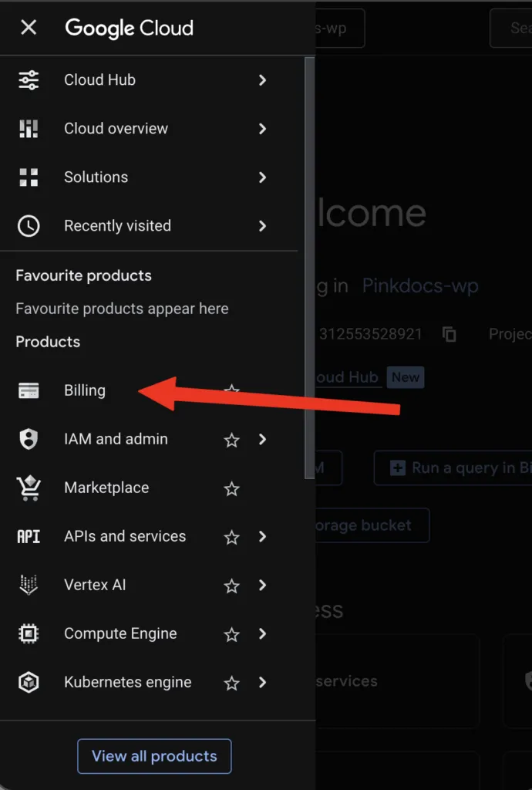This screenshot has width=532, height=790.
Task: Click the Solutions grid icon
Action: (29, 177)
